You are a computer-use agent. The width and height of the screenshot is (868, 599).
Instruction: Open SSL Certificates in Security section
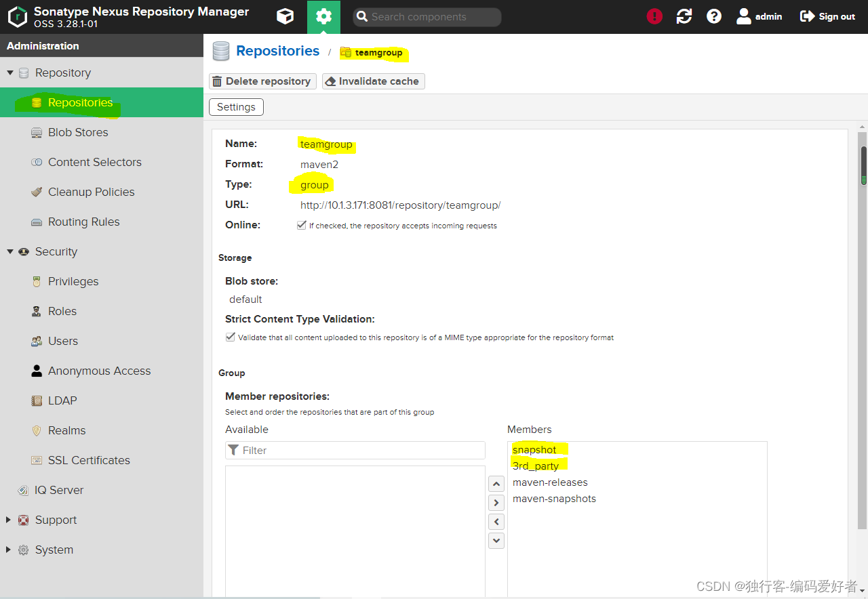(89, 460)
